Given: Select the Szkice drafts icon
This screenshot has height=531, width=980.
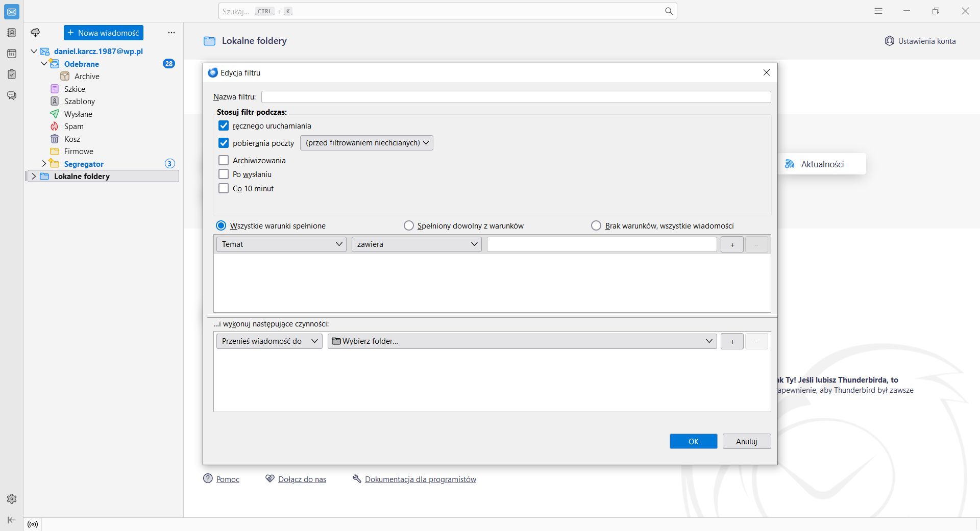Looking at the screenshot, I should coord(55,89).
